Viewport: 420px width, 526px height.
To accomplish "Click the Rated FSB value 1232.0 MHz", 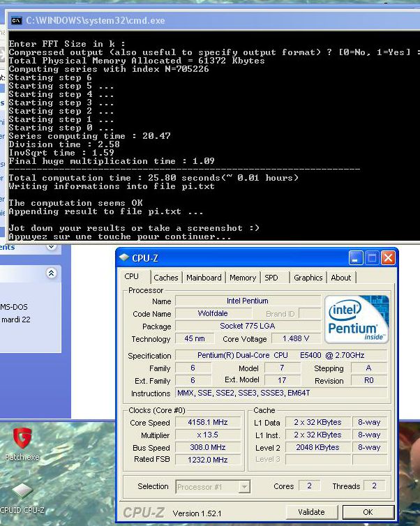I will pyautogui.click(x=208, y=460).
